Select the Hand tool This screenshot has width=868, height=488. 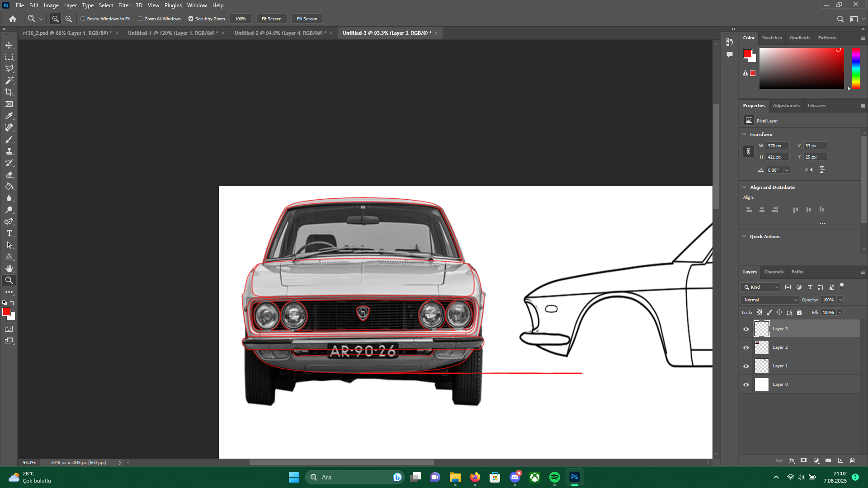9,268
